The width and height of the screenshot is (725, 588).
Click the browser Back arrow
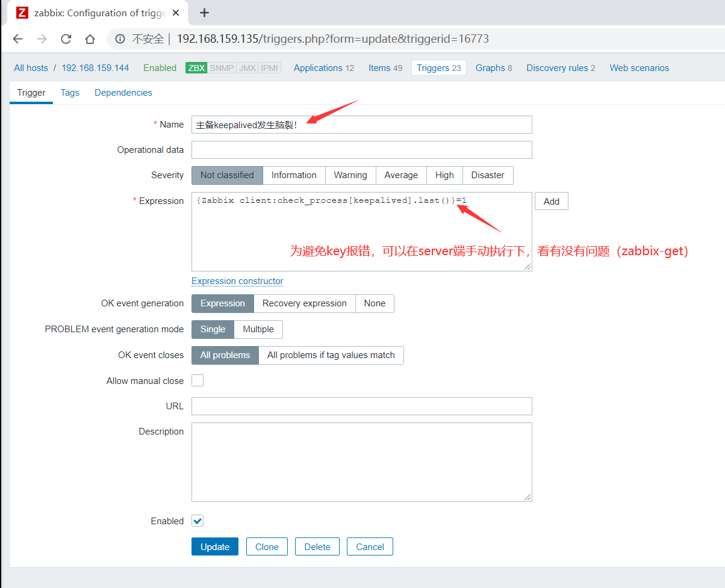click(18, 39)
